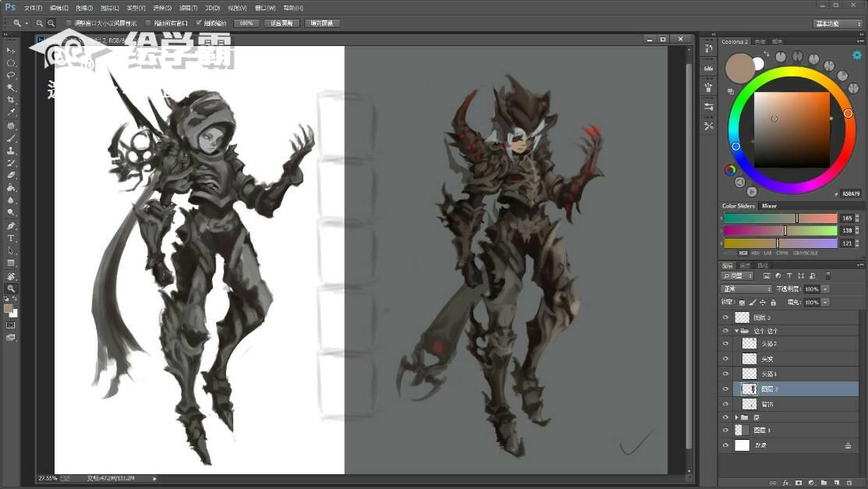The image size is (868, 489).
Task: Filter layers by type layers (T icon)
Action: (789, 276)
